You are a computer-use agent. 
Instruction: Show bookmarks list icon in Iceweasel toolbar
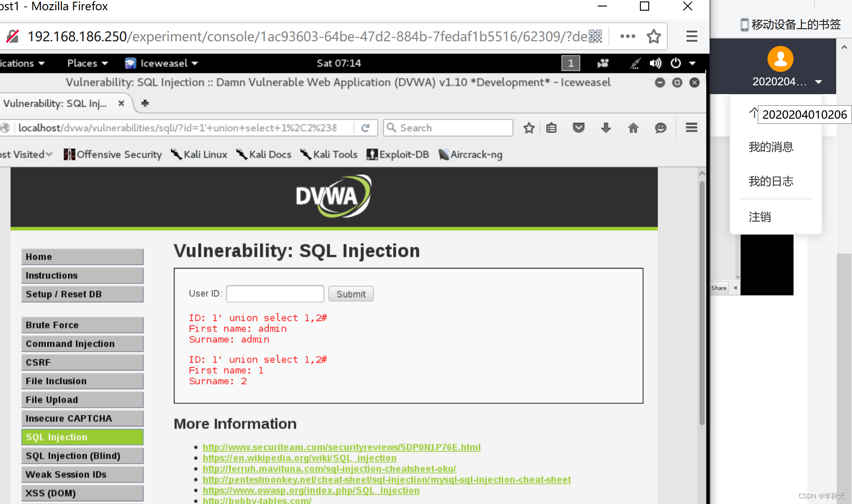coord(551,128)
